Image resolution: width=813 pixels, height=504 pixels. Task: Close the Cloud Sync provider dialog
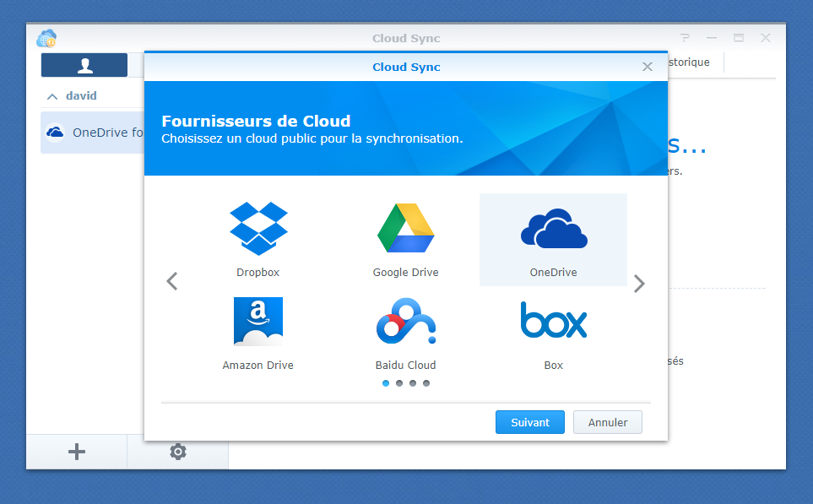647,67
